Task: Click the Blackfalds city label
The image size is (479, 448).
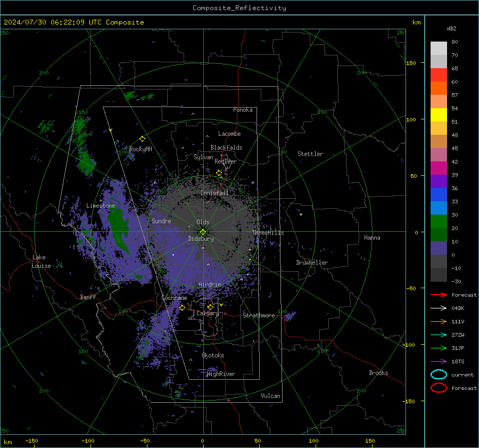Action: coord(226,148)
